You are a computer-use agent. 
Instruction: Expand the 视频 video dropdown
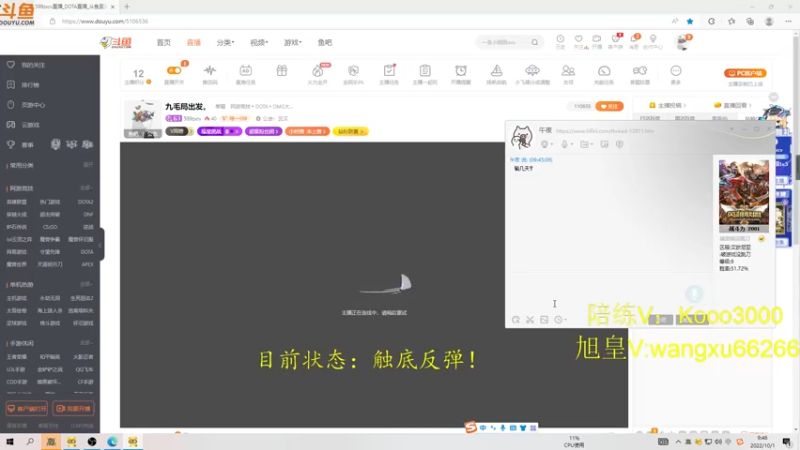pyautogui.click(x=259, y=42)
